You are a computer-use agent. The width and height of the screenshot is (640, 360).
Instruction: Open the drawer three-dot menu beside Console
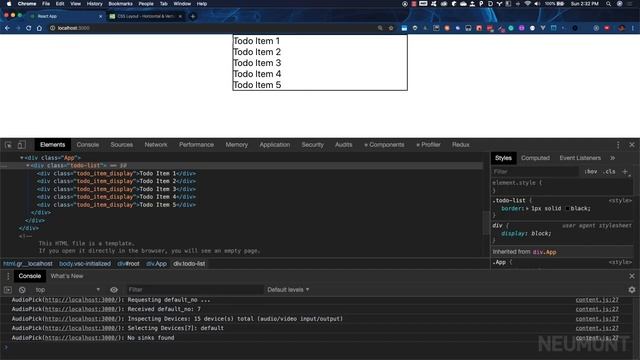[8, 276]
